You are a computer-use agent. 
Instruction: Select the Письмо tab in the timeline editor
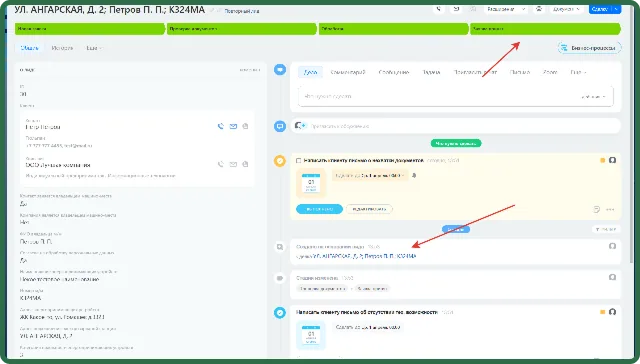click(520, 72)
